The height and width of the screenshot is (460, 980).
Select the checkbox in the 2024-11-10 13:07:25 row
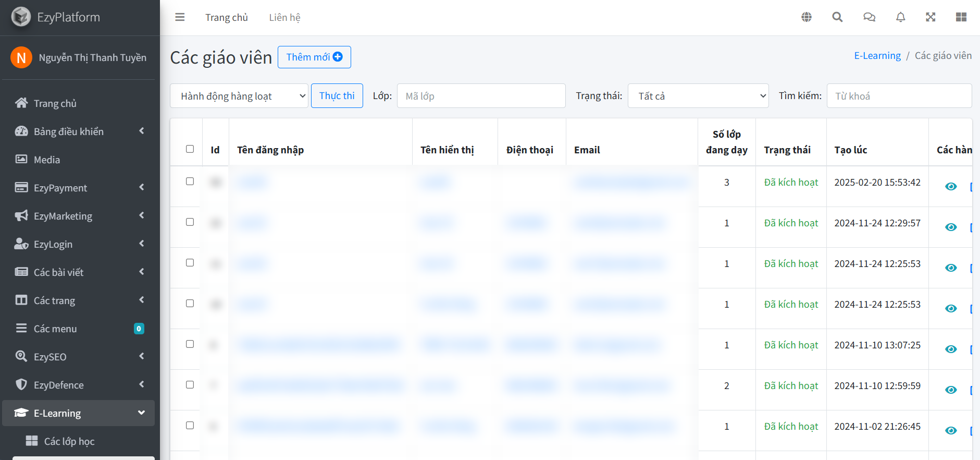click(x=190, y=344)
